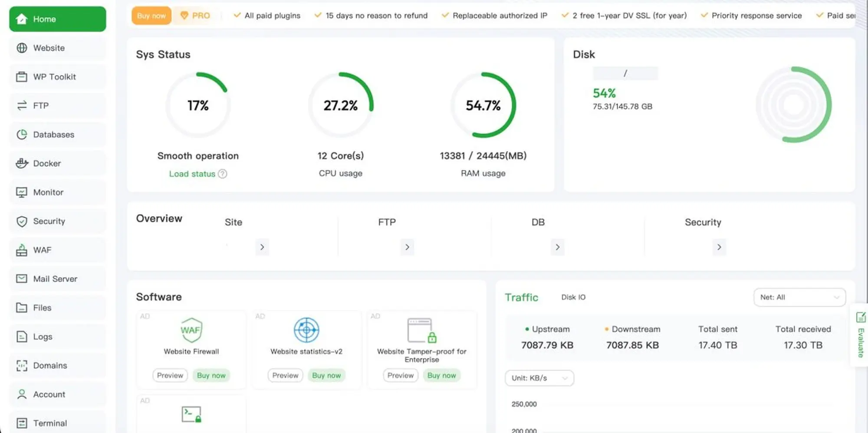
Task: Click the 13381 / 24445(MB) RAM text
Action: pos(483,156)
